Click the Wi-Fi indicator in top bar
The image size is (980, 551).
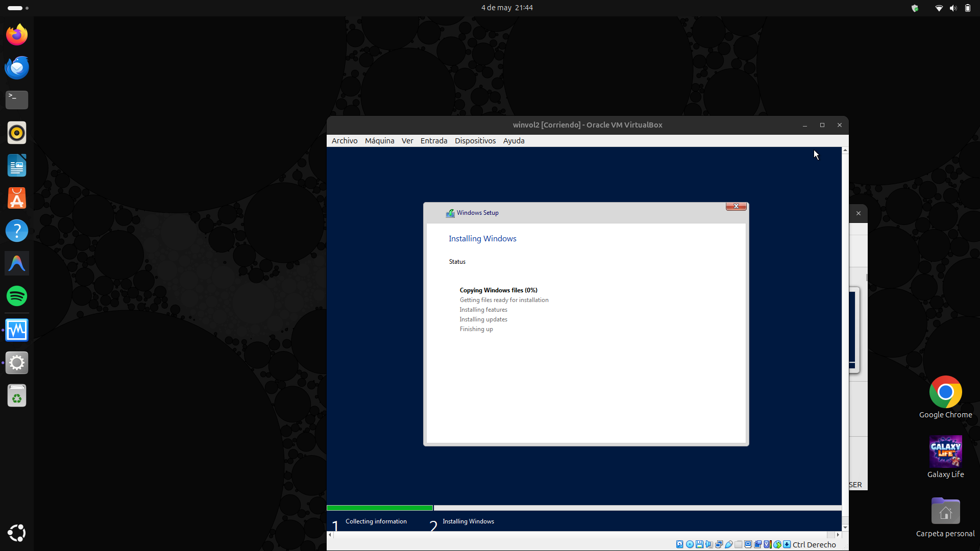[939, 8]
